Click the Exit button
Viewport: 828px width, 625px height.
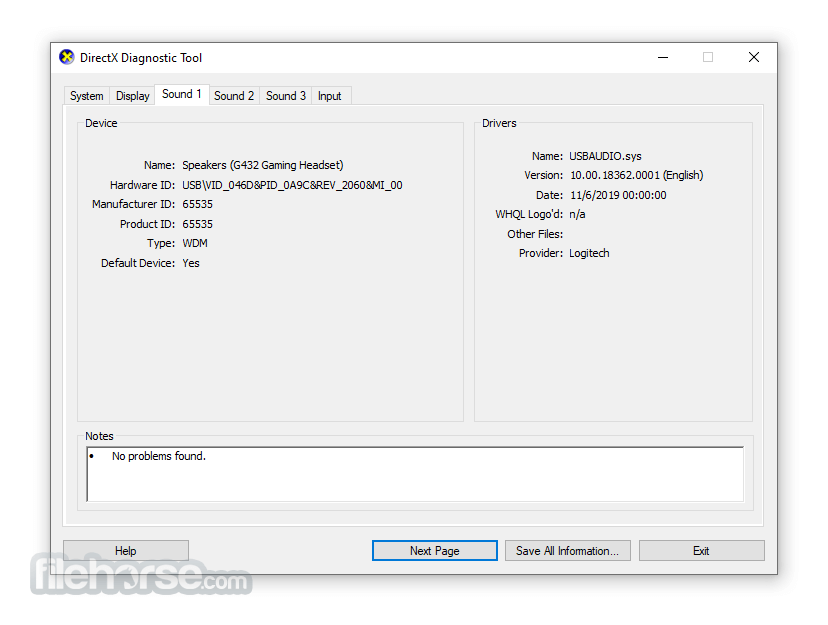(701, 551)
